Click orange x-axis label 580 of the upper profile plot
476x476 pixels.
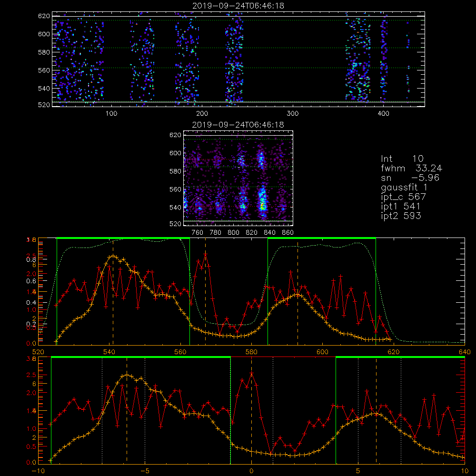click(x=251, y=352)
